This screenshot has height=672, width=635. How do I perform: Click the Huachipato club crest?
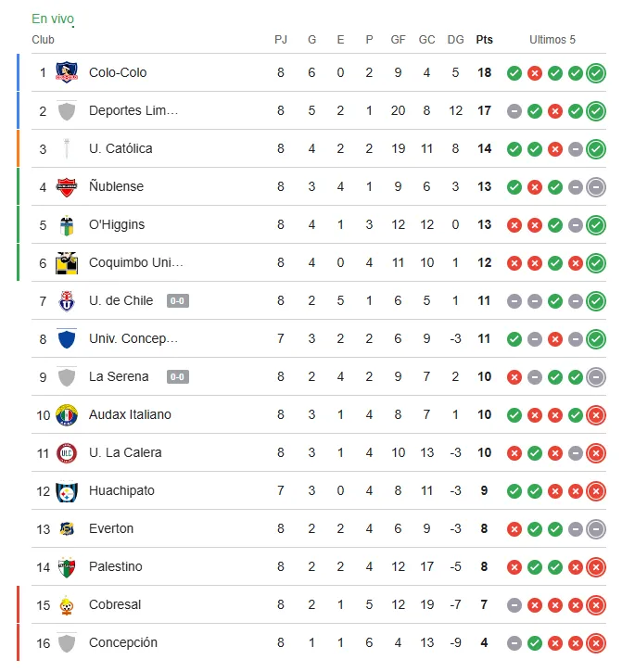point(67,491)
